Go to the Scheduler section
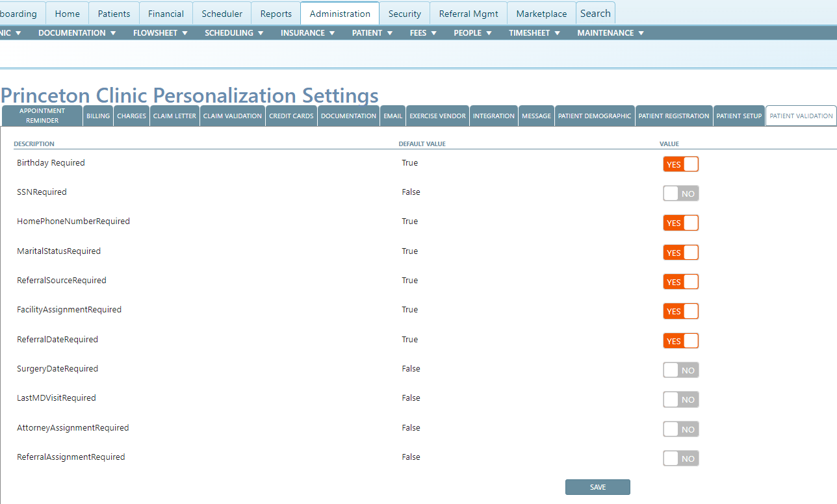Image resolution: width=837 pixels, height=504 pixels. pos(222,12)
